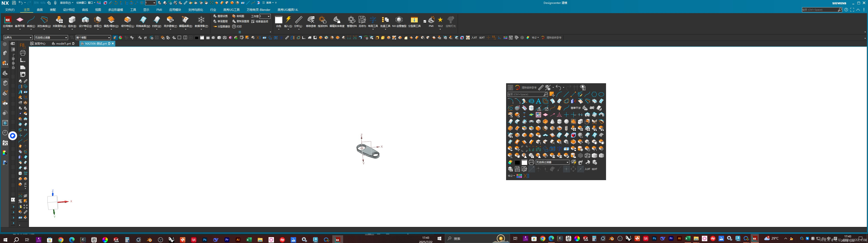Switch to the model1.prt document tab

pos(63,43)
